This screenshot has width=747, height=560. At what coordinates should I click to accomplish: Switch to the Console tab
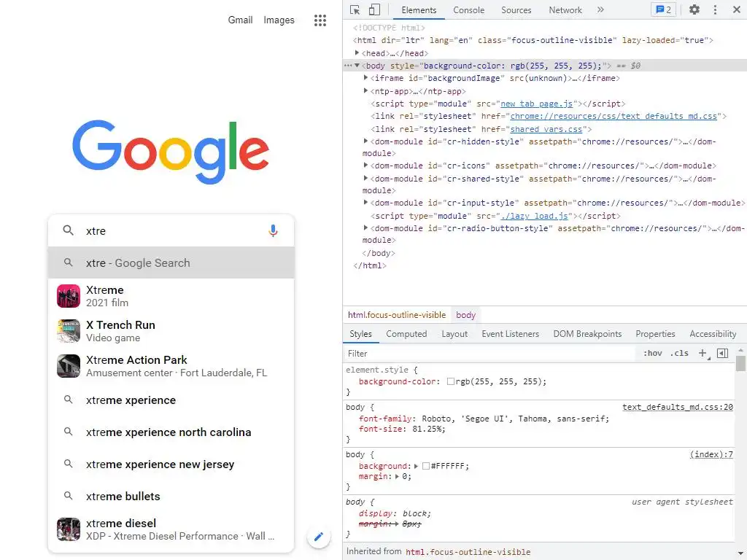coord(468,10)
